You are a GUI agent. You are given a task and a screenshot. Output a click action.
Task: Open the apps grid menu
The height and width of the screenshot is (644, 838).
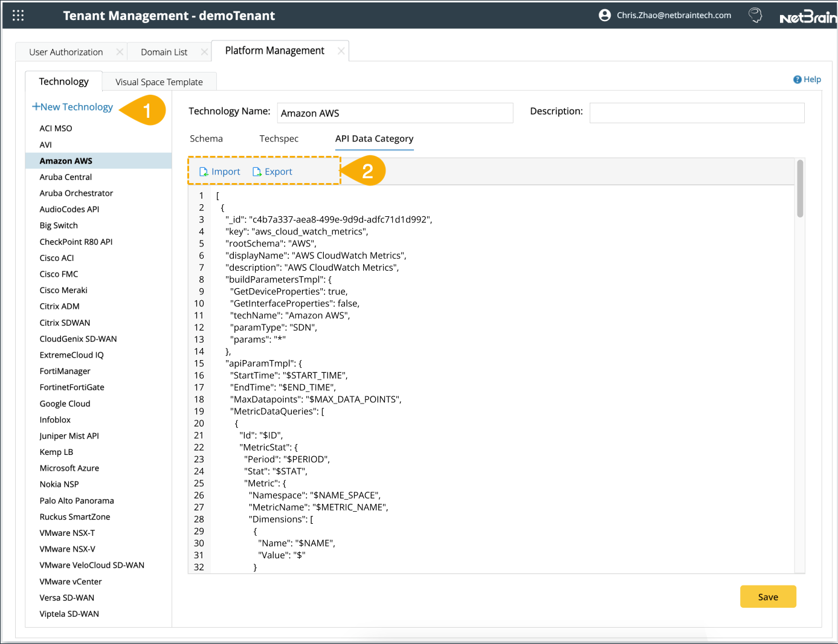click(18, 15)
